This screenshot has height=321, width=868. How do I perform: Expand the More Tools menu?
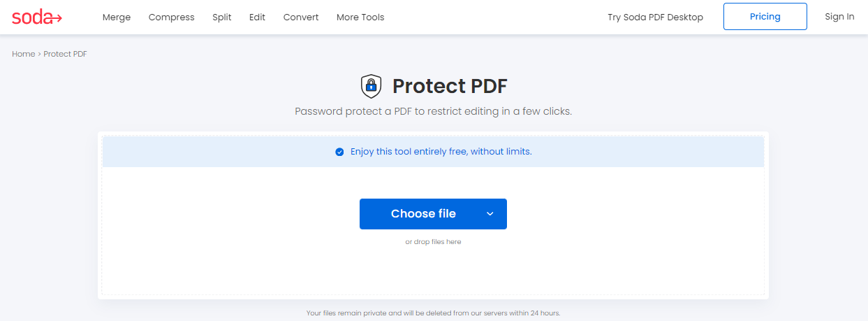[x=360, y=17]
